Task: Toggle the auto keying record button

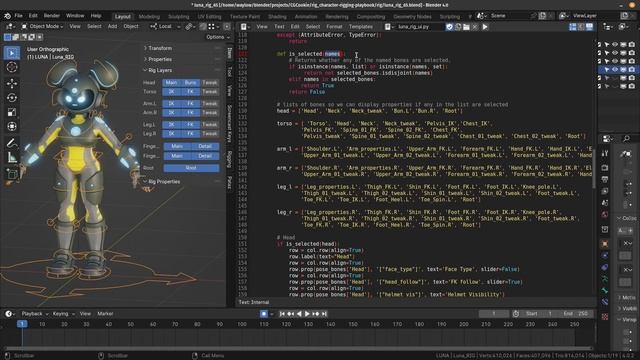Action: 264,314
